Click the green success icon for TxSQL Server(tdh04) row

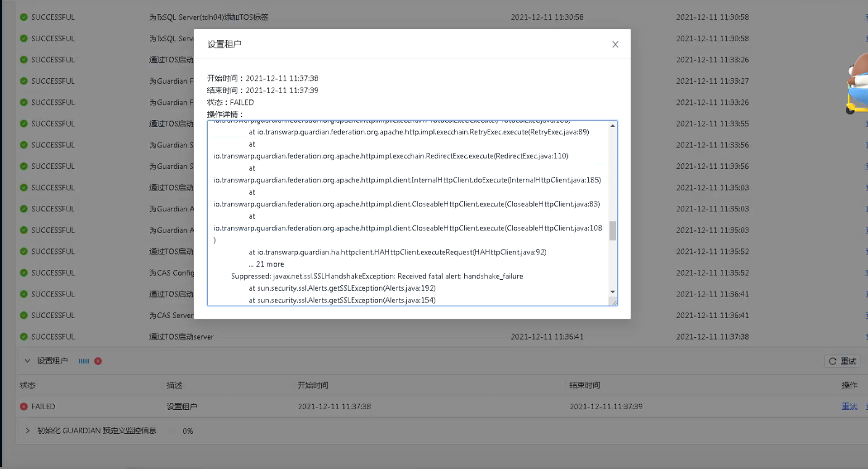24,17
